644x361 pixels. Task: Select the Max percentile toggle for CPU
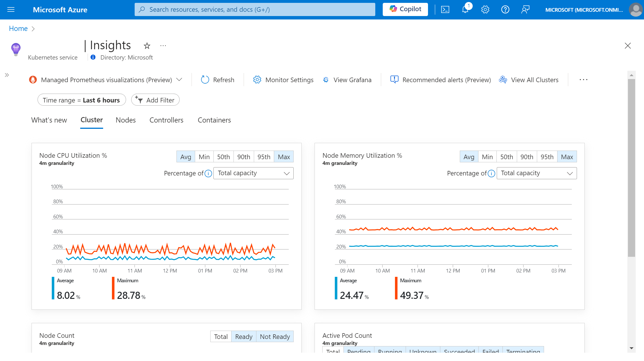(284, 157)
